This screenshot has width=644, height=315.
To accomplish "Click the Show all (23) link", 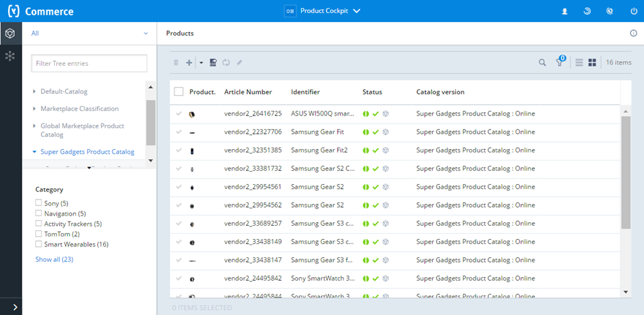I will pos(54,259).
